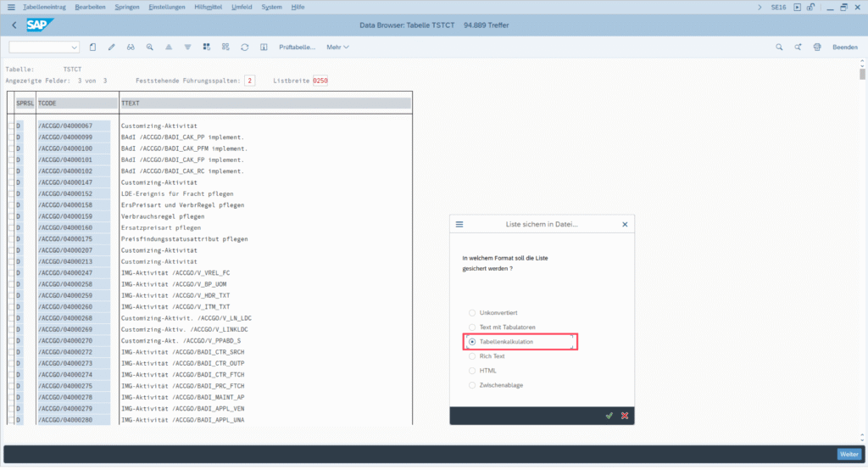868x470 pixels.
Task: Select cell /ACCGO/04000099 in TCODE column
Action: click(x=74, y=137)
